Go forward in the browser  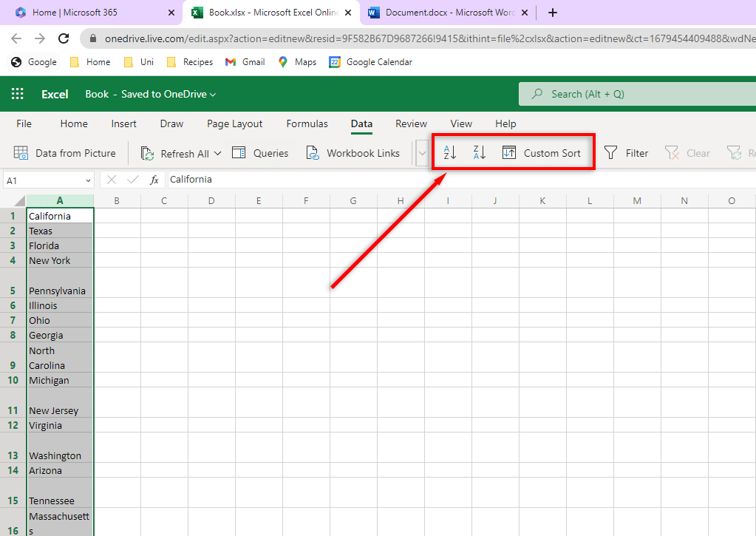coord(40,38)
